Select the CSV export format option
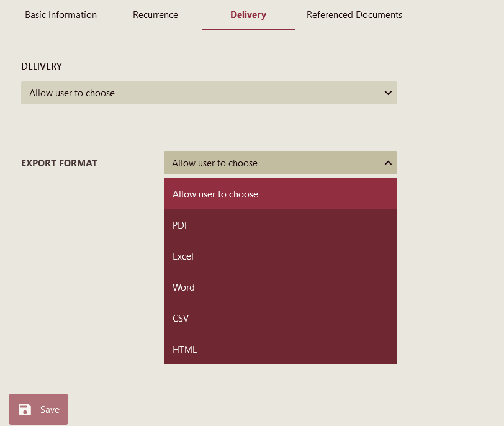Screen dimensions: 504x426 (x=280, y=318)
